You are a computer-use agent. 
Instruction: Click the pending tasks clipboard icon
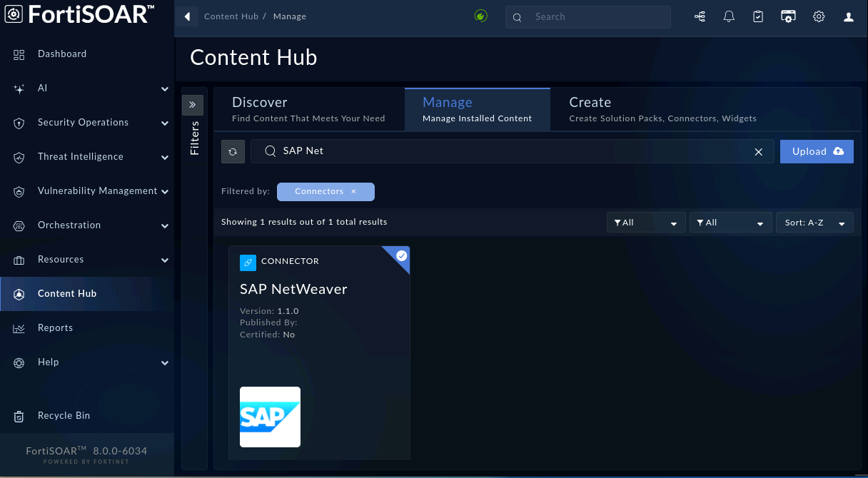pyautogui.click(x=758, y=16)
